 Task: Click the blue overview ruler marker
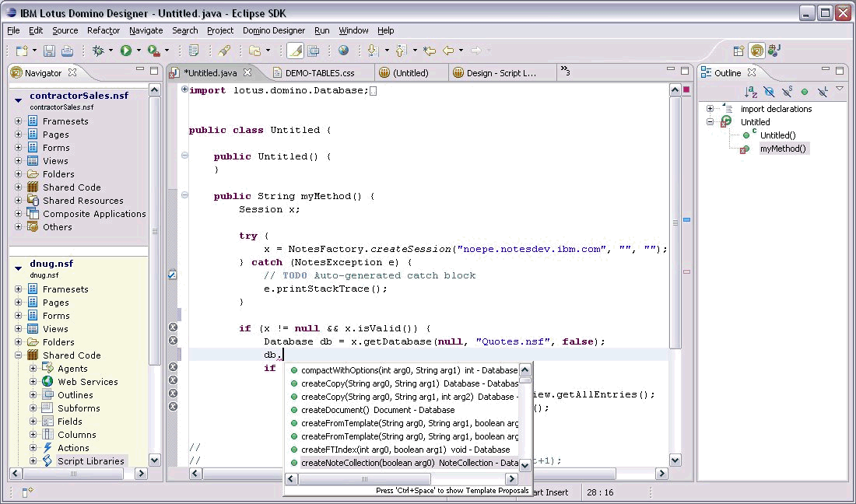pyautogui.click(x=687, y=220)
